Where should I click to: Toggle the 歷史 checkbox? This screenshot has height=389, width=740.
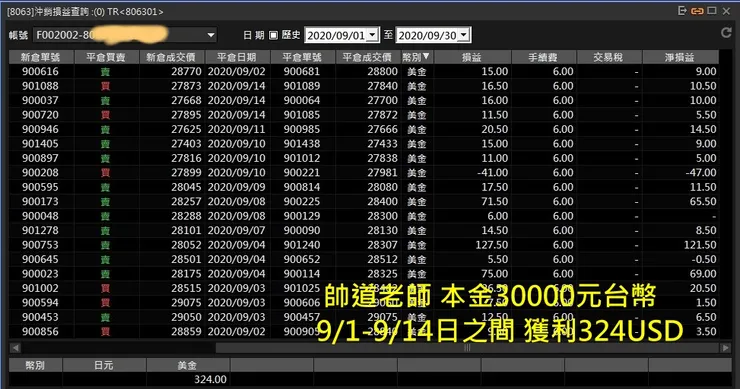[273, 35]
